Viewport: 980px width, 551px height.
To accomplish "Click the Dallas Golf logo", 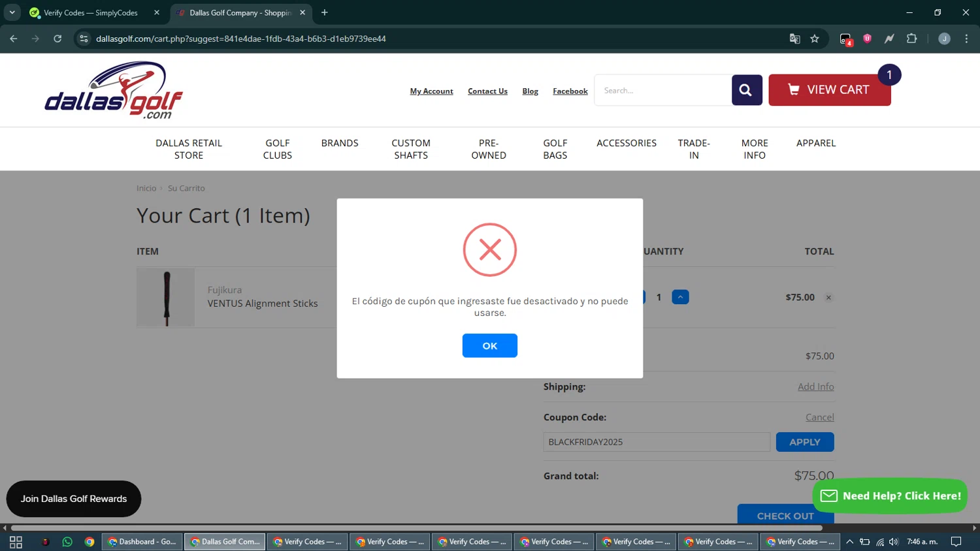I will tap(114, 90).
